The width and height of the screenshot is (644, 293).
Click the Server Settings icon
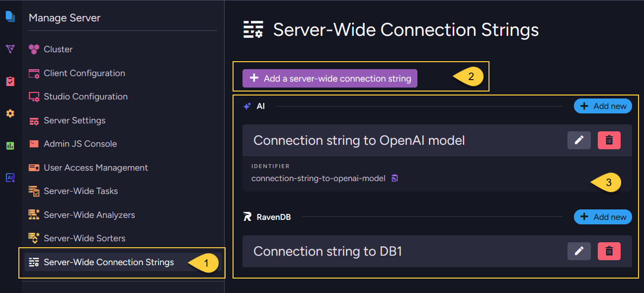(34, 121)
